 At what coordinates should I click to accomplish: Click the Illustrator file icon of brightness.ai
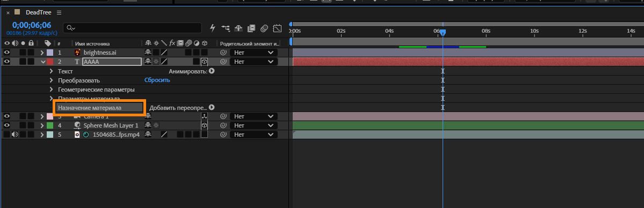[x=77, y=53]
